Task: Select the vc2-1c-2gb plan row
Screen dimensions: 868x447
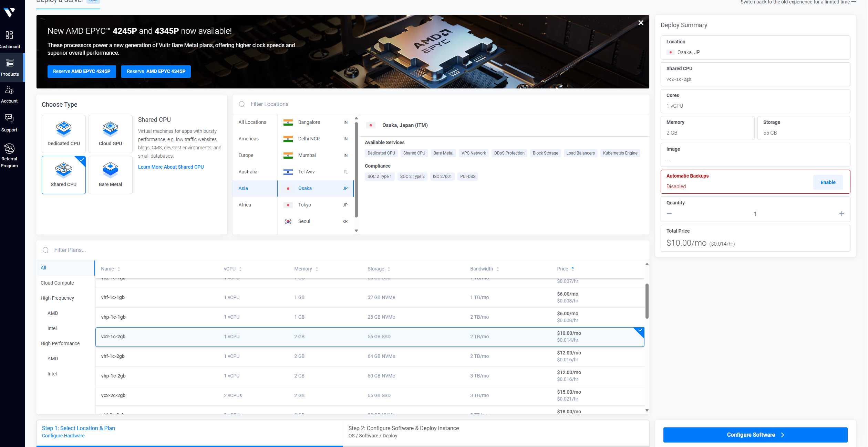Action: 370,337
